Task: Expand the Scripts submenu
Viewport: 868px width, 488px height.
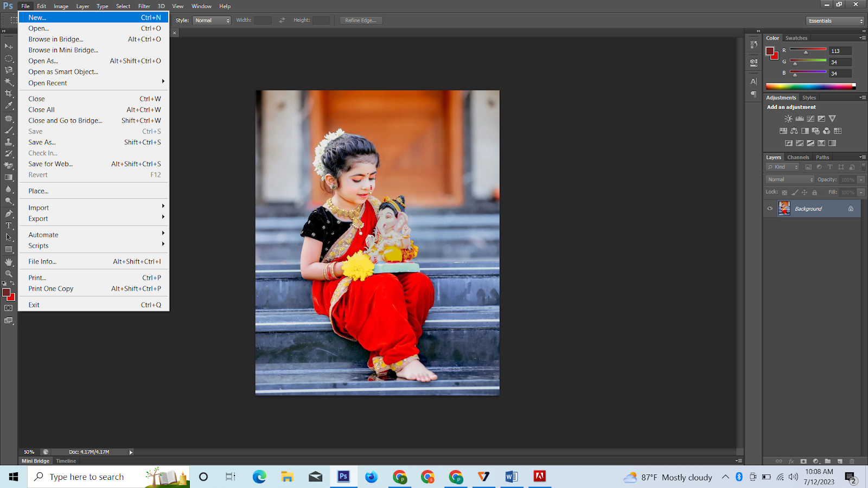Action: (94, 246)
